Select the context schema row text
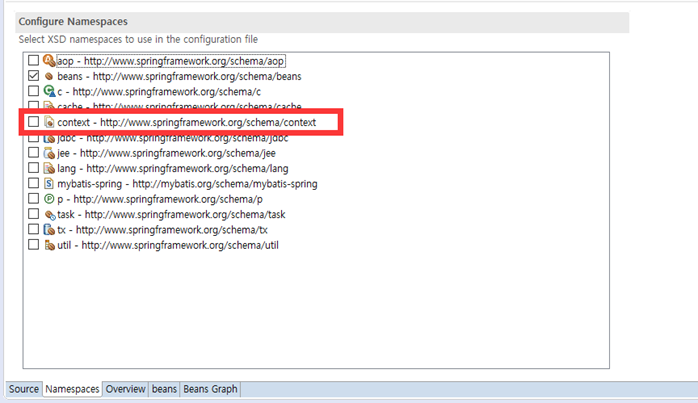The width and height of the screenshot is (698, 403). (x=187, y=122)
